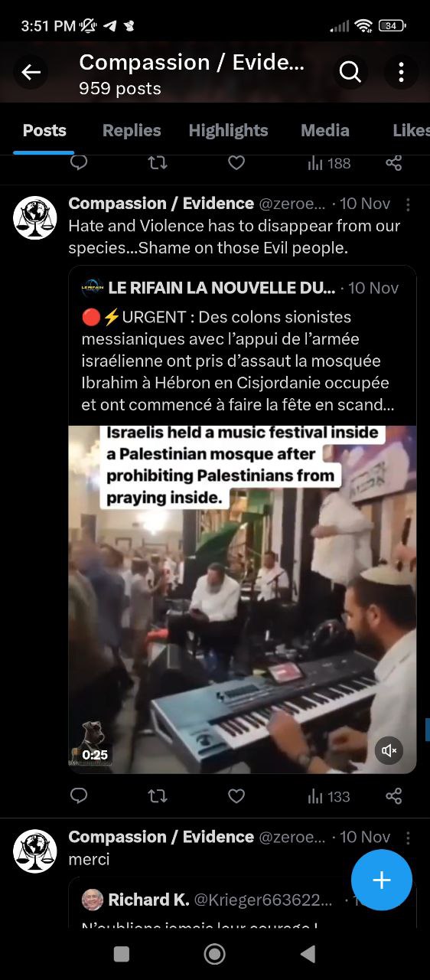This screenshot has height=980, width=430.
Task: Repost the Hate and Violence post
Action: click(158, 796)
